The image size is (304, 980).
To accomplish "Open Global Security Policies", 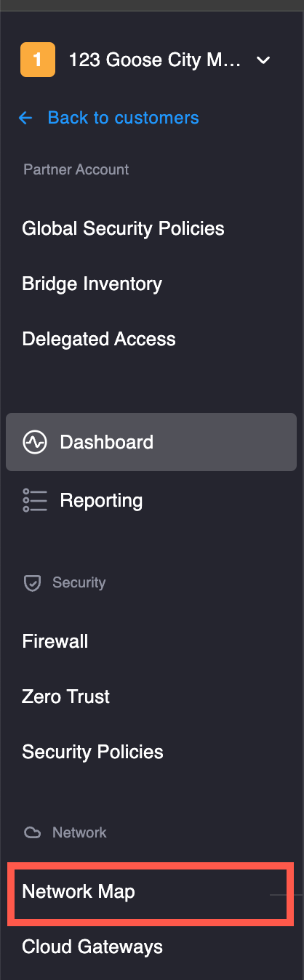I will [x=123, y=228].
